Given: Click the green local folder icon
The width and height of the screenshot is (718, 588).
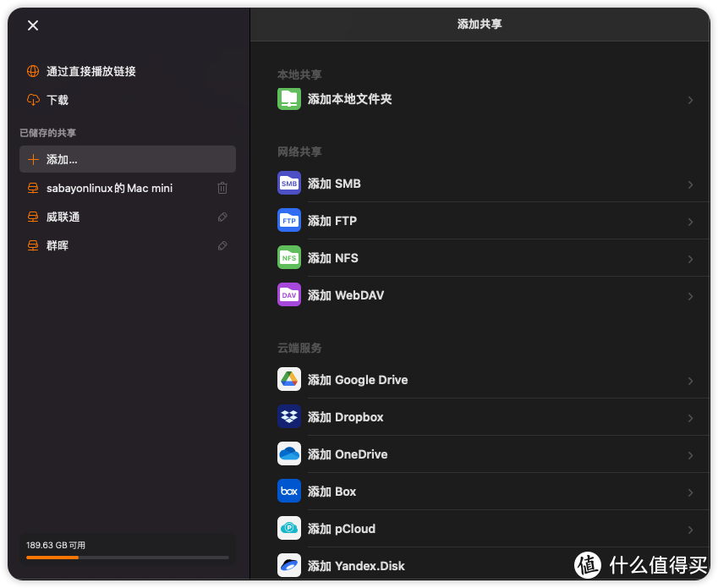Looking at the screenshot, I should pyautogui.click(x=289, y=98).
